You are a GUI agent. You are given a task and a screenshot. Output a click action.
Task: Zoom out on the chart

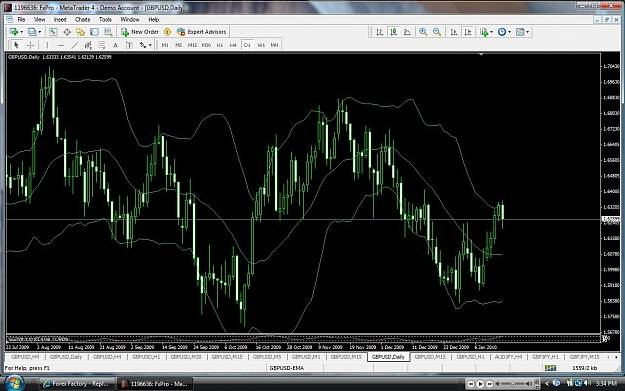coord(437,32)
